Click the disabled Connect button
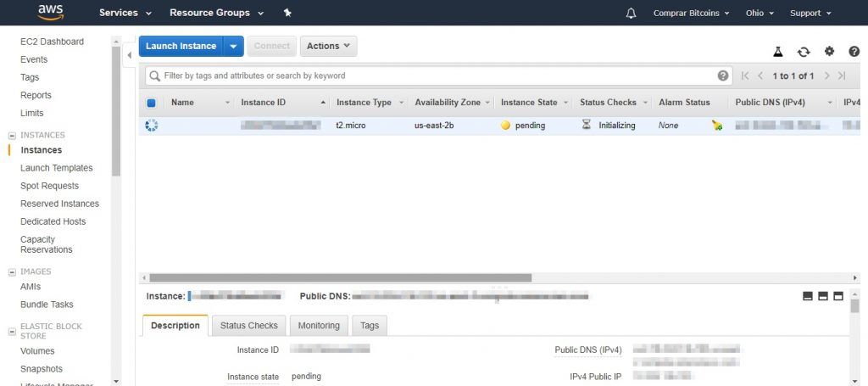The width and height of the screenshot is (868, 386). point(272,46)
